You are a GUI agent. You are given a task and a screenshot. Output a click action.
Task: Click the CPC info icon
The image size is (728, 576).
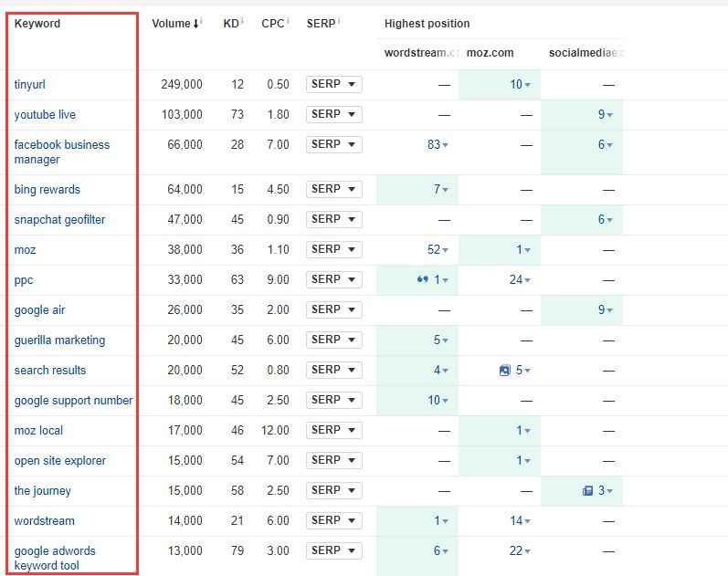[288, 20]
